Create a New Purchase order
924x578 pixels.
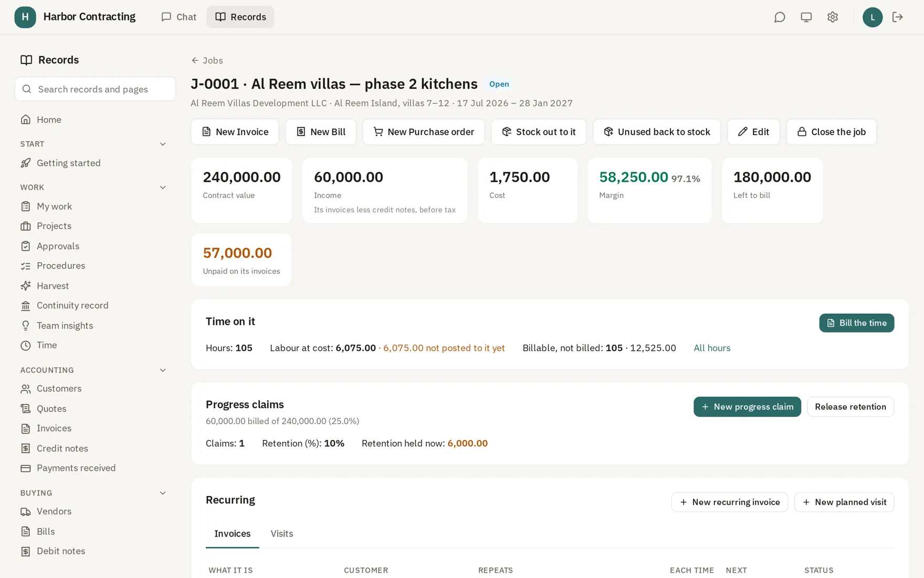point(424,132)
